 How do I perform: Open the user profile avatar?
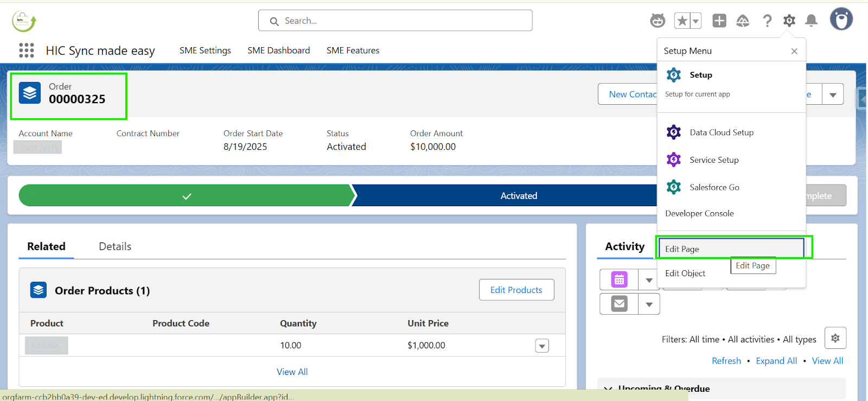(841, 20)
